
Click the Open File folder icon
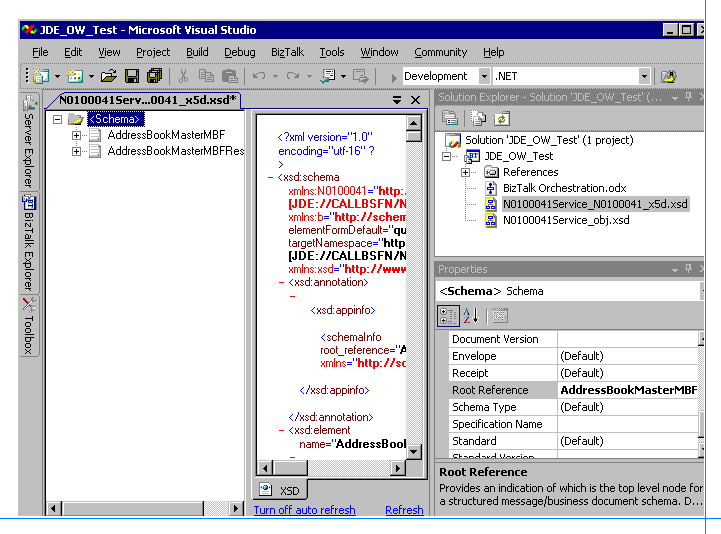tap(109, 76)
